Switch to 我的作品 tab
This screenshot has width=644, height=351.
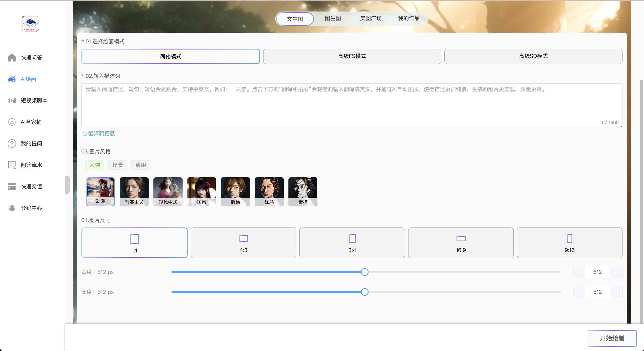click(x=408, y=19)
